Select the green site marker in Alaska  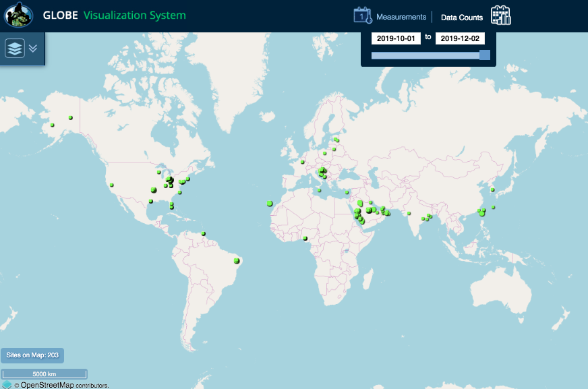tap(70, 117)
